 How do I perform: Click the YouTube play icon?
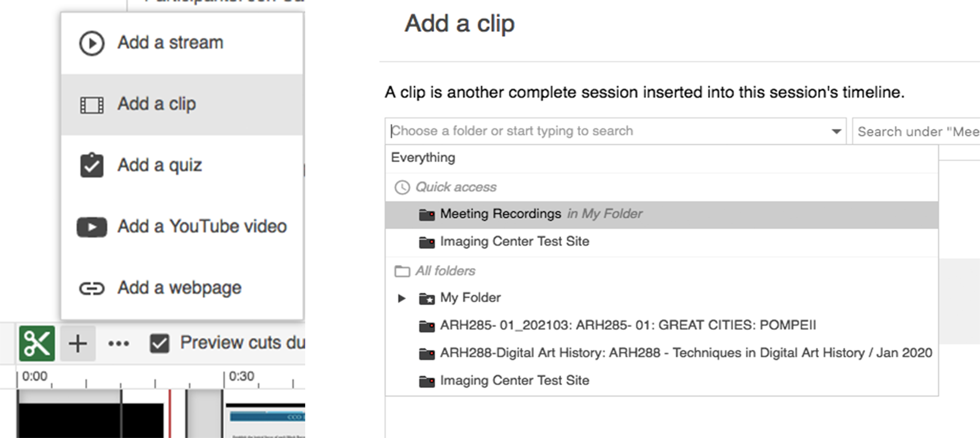pos(92,227)
